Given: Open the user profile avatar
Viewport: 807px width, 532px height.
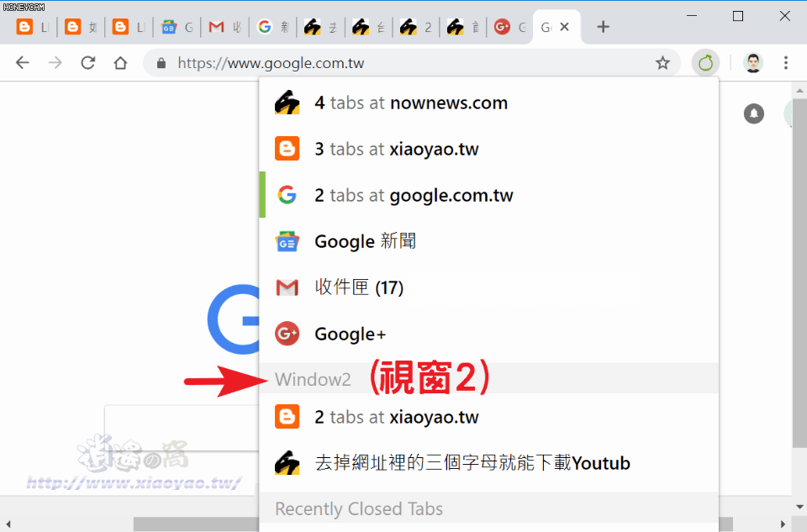Looking at the screenshot, I should (x=753, y=63).
